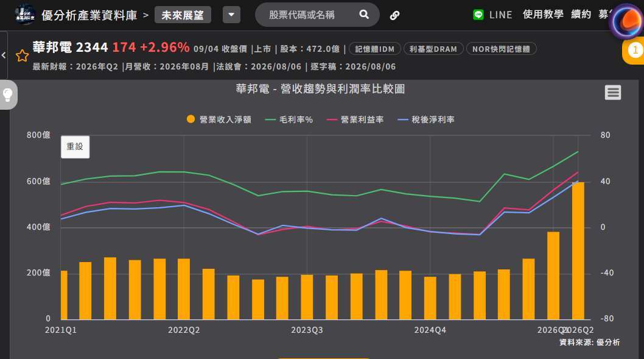
Task: Toggle 營業收入淨額 series in legend
Action: [219, 119]
